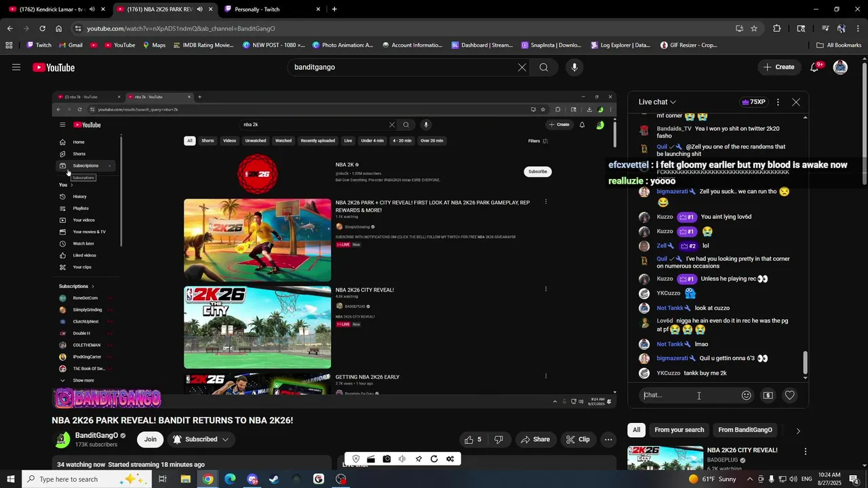Click the Join membership button
The image size is (868, 488).
[x=150, y=439]
